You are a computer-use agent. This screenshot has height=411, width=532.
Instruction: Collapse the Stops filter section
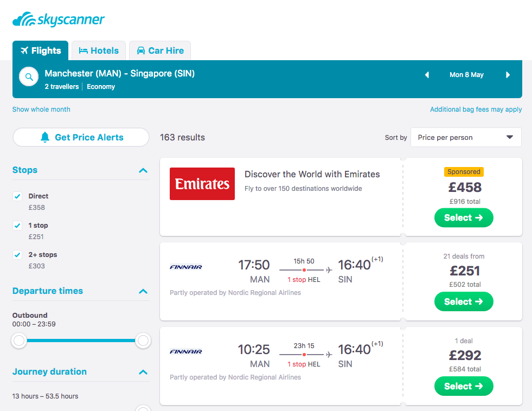point(143,170)
